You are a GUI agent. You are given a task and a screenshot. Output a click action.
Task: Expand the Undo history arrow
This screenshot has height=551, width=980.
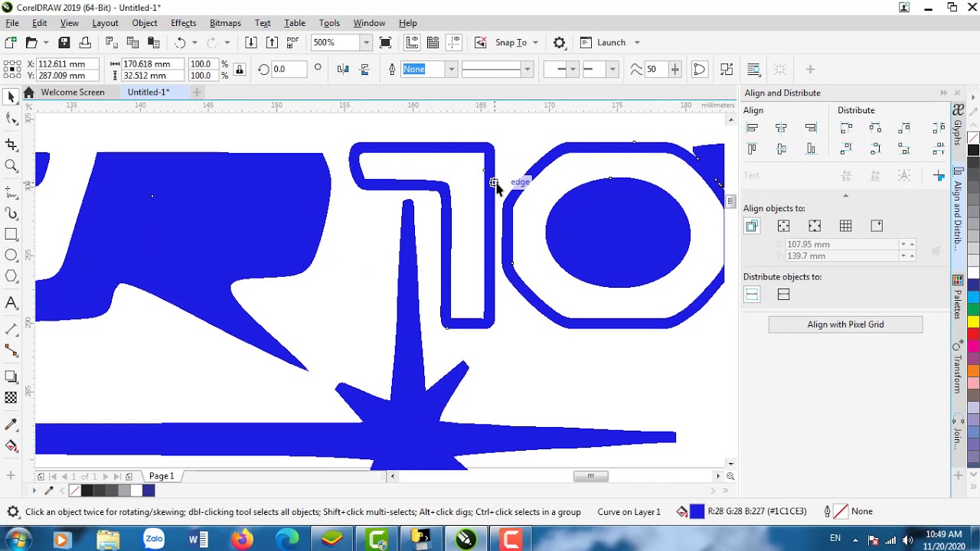(194, 43)
